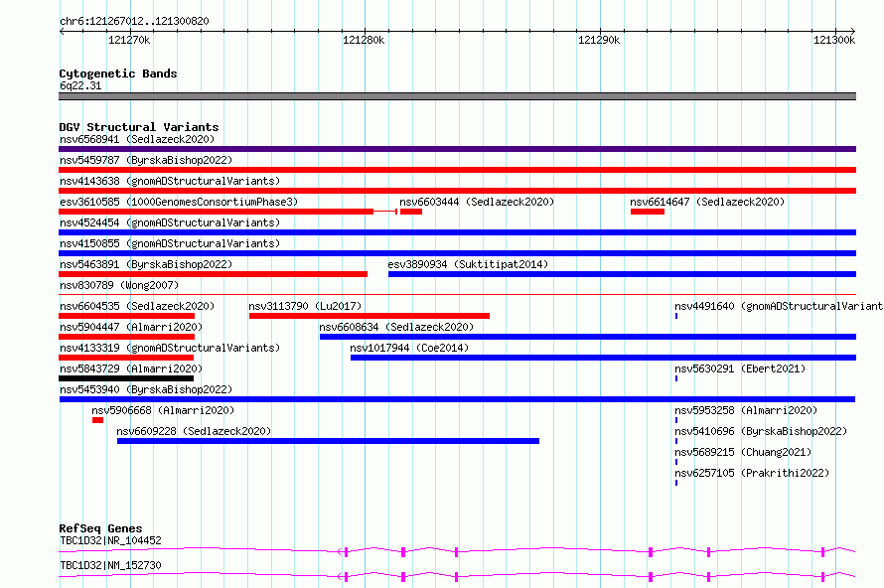Open variant nsv5459787 (ByrskaBishop2022) label
This screenshot has height=588, width=884.
tap(146, 160)
